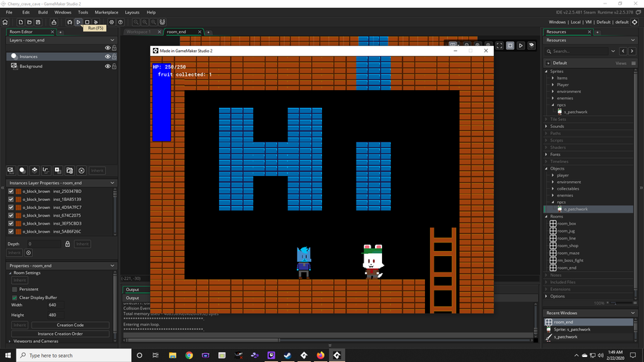Click the resource Search field
644x362 pixels.
click(x=580, y=52)
